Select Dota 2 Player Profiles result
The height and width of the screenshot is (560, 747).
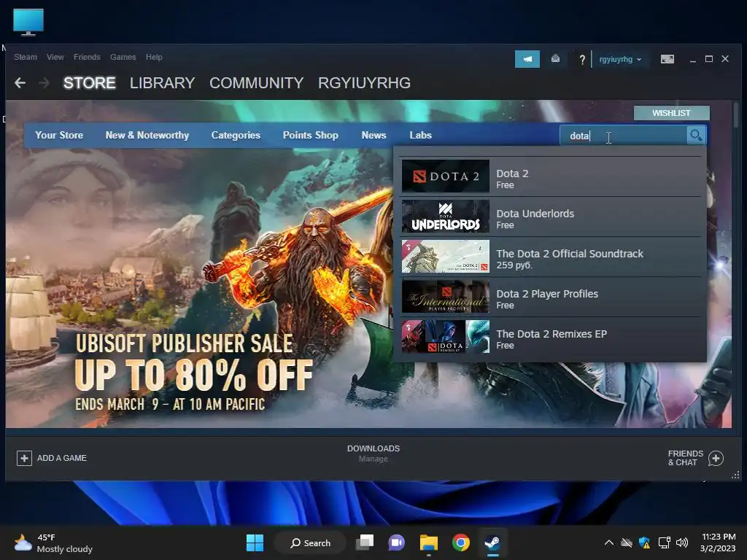551,297
